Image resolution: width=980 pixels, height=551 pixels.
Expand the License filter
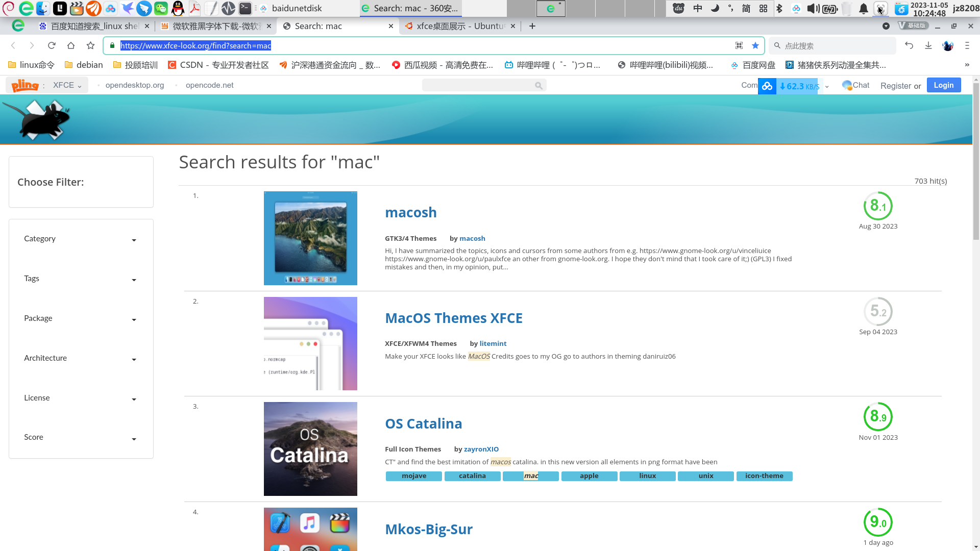81,398
